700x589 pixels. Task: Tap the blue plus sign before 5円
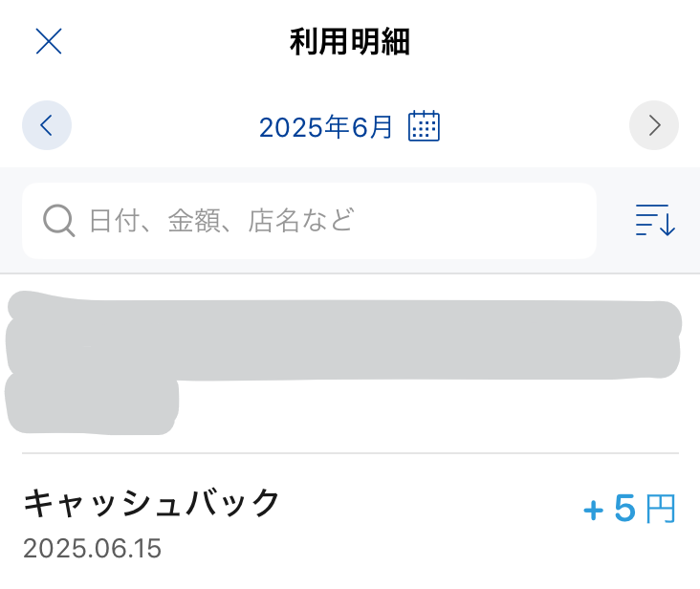tap(594, 512)
